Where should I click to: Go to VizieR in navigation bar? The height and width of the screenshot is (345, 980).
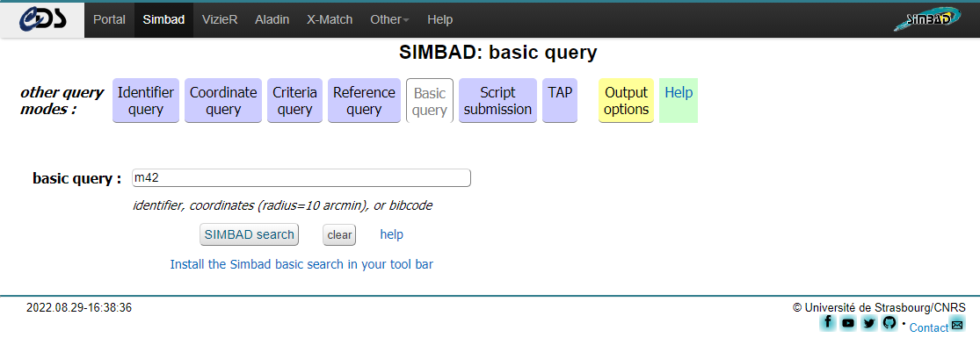[x=220, y=19]
